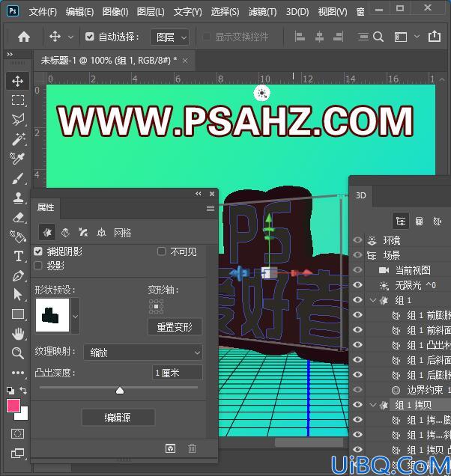This screenshot has height=476, width=451.
Task: Open the Coordinates tab icon in Properties
Action: coord(101,233)
